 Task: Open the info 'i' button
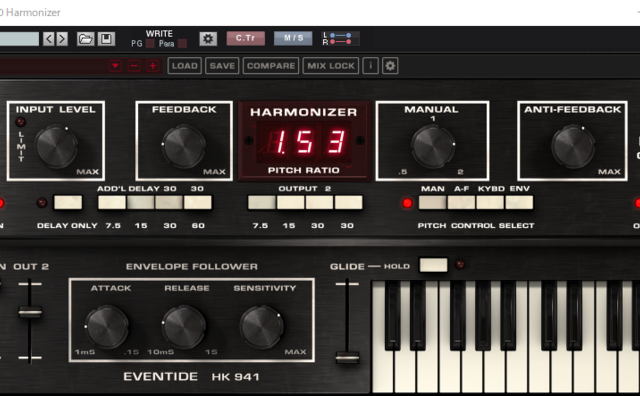tap(371, 66)
